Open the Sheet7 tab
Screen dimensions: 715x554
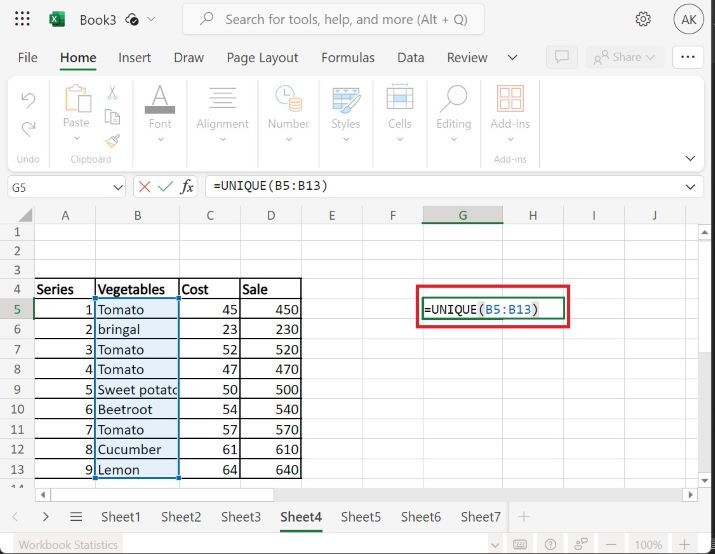tap(481, 517)
